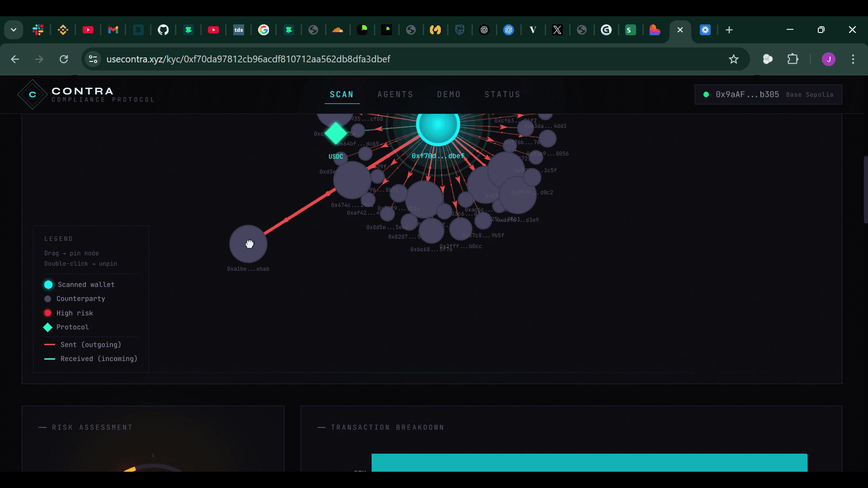
Task: Switch to the Cloudflare browser tab
Action: coord(338,30)
